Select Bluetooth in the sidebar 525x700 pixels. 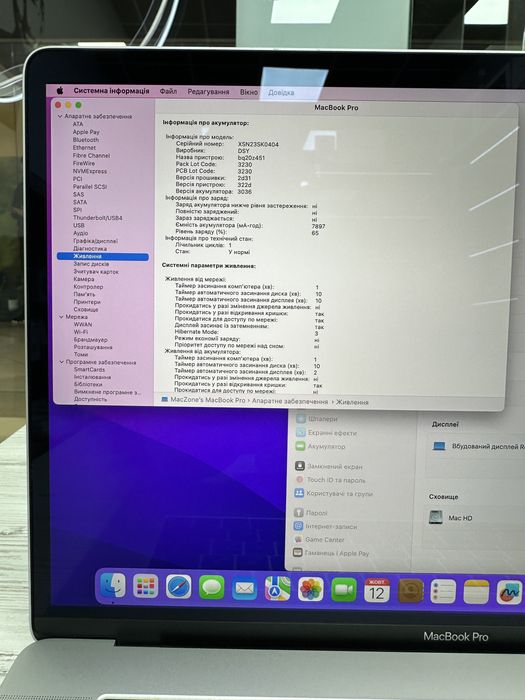86,140
